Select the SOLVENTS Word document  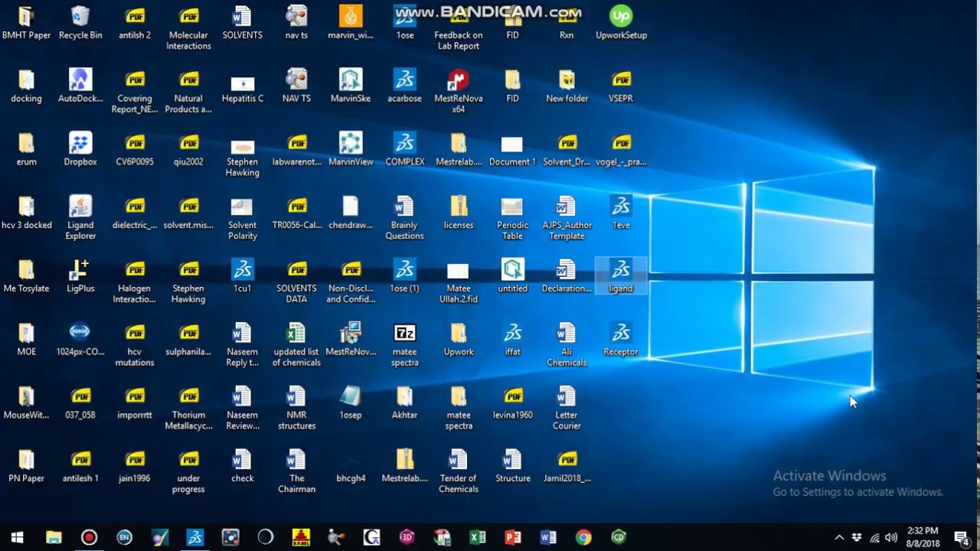click(243, 23)
